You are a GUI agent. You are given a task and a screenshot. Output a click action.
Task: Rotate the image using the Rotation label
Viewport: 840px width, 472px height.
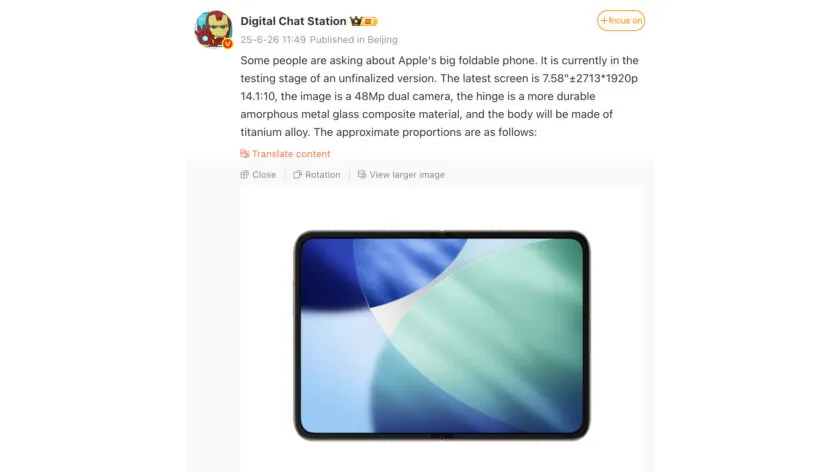[322, 175]
